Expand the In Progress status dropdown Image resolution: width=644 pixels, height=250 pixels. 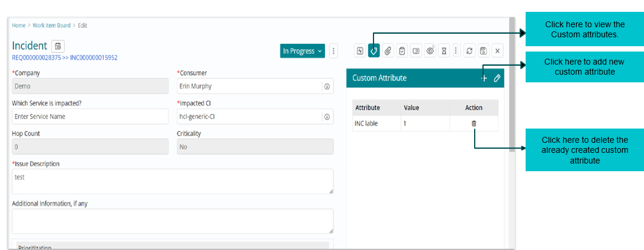(303, 51)
